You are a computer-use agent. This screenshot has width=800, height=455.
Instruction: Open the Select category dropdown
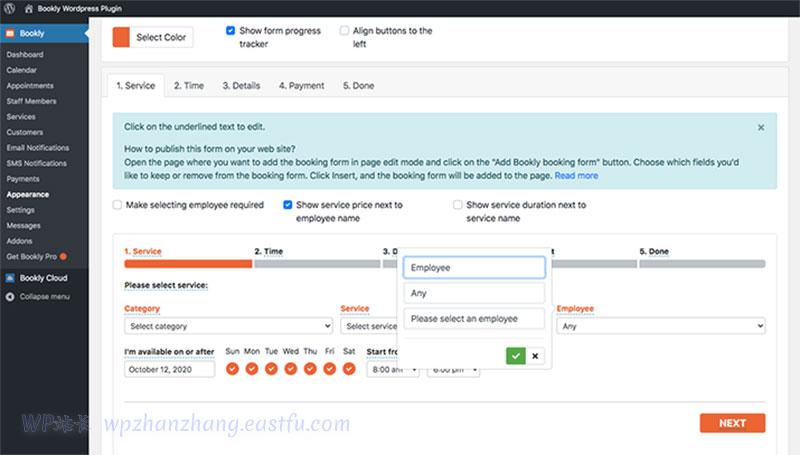tap(228, 326)
